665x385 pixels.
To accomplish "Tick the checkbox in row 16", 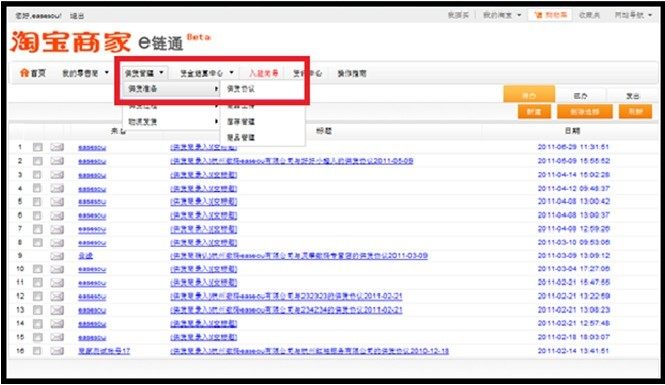I will [37, 351].
